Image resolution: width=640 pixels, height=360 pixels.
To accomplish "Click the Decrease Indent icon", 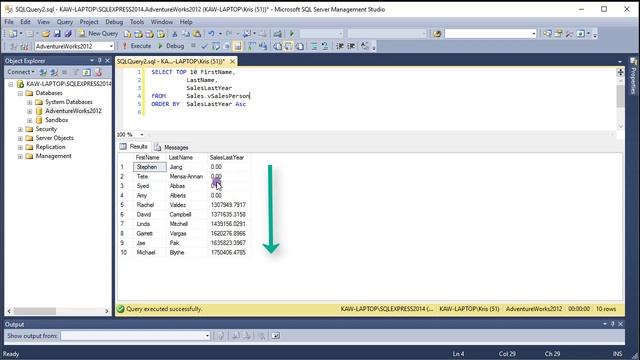I will click(340, 46).
